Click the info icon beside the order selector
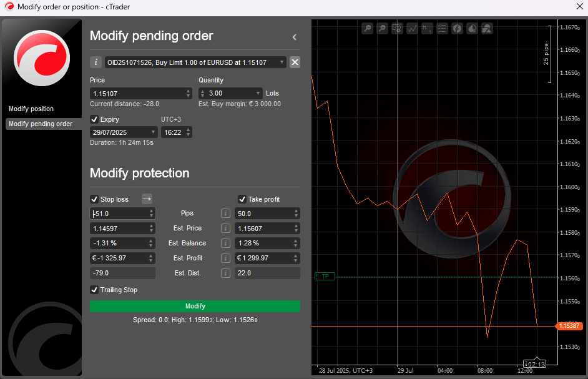Image resolution: width=588 pixels, height=379 pixels. [96, 62]
